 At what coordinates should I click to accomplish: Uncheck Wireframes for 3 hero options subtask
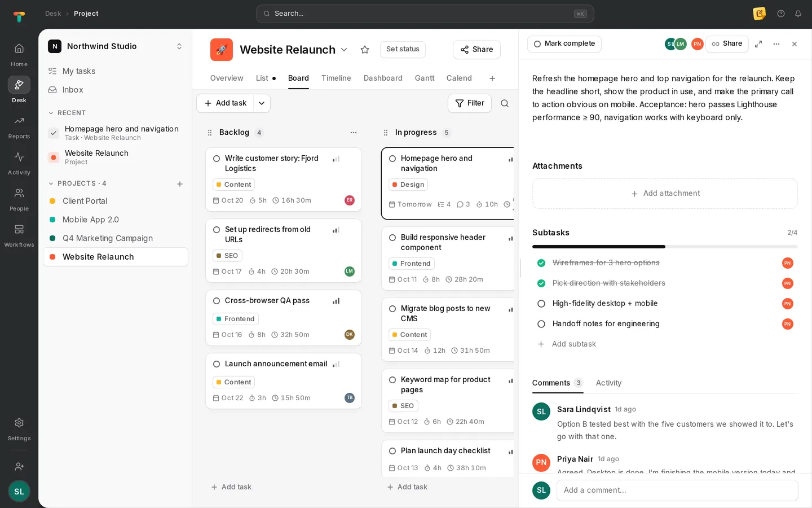click(x=541, y=263)
